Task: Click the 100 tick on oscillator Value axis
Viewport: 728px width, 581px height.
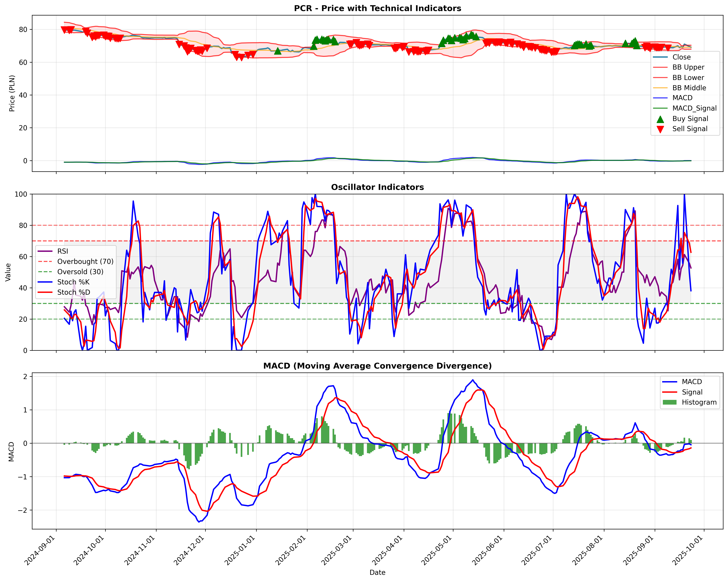Action: [x=21, y=194]
